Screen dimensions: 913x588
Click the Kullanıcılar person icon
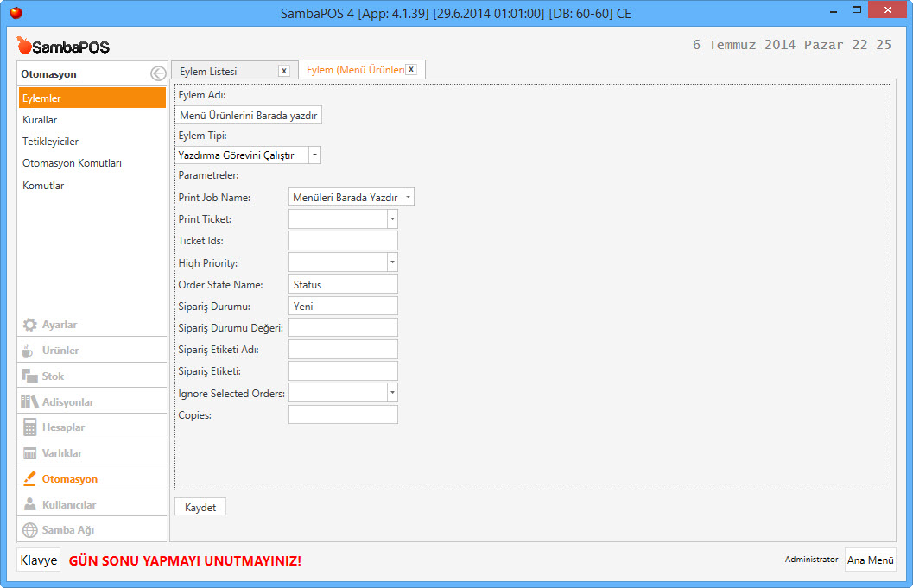29,505
